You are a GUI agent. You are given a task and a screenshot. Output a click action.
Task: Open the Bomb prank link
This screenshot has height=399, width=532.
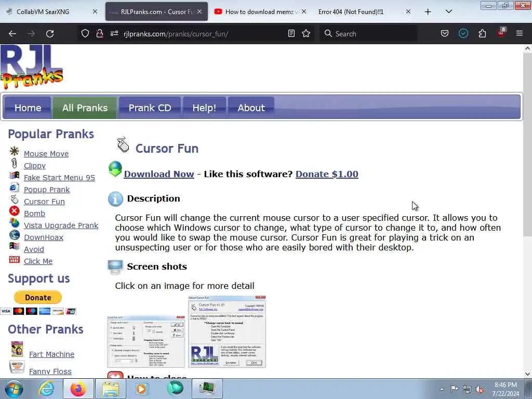[x=34, y=214]
